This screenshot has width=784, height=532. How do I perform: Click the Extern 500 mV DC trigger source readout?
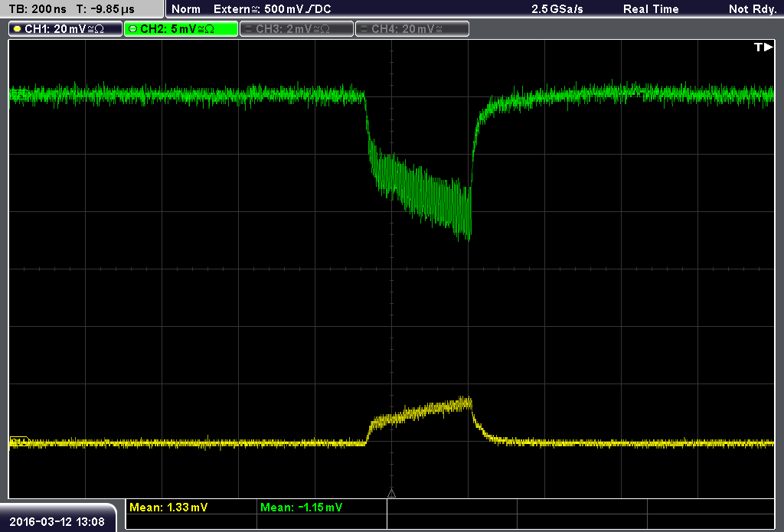[x=272, y=9]
